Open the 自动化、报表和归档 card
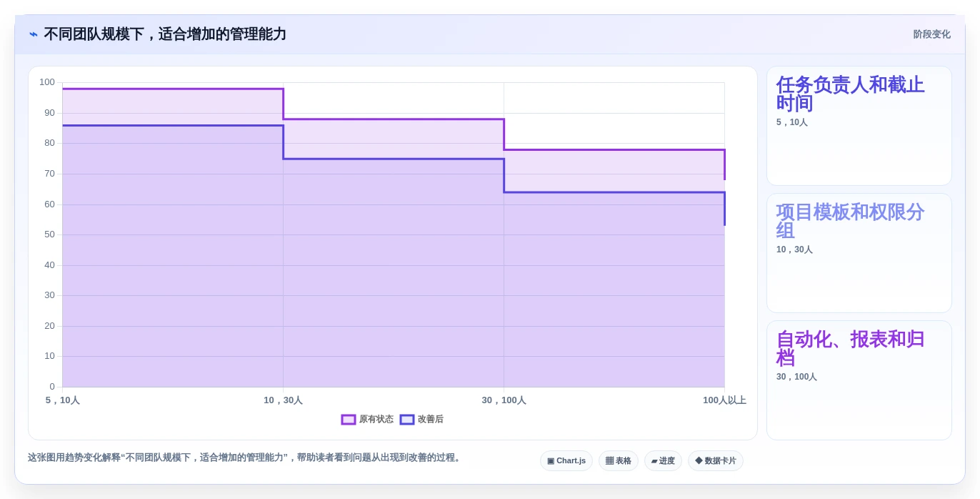This screenshot has width=980, height=499. click(859, 380)
